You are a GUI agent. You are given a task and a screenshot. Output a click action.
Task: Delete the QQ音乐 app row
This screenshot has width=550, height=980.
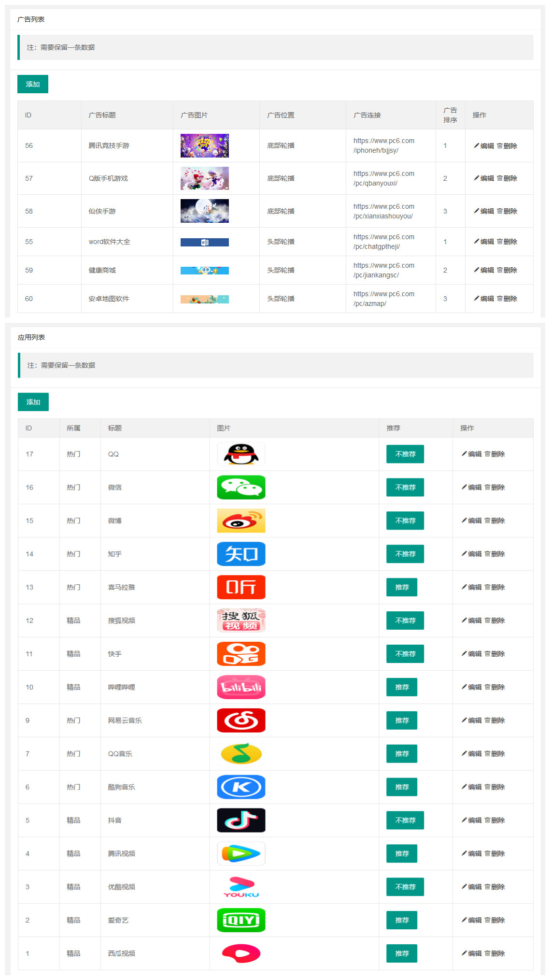495,754
